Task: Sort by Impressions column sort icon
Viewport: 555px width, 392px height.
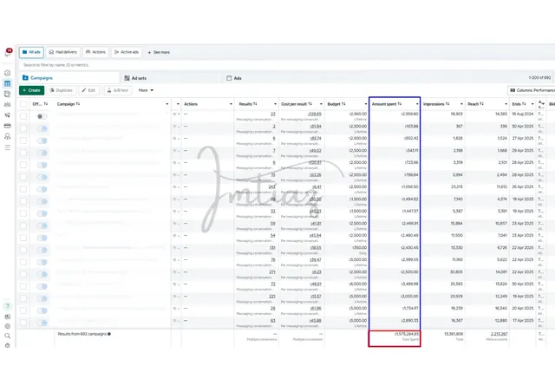Action: point(447,104)
